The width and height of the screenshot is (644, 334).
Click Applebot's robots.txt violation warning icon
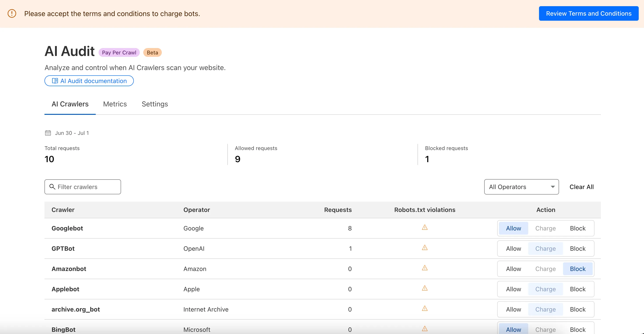tap(425, 288)
